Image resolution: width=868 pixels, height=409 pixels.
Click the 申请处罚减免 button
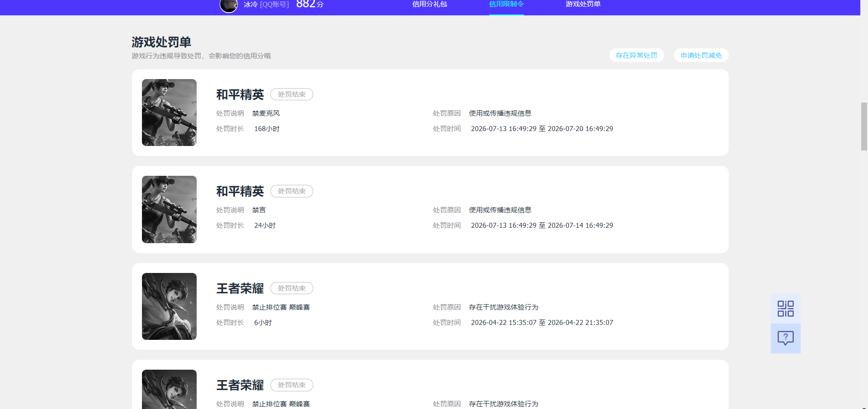tap(701, 55)
